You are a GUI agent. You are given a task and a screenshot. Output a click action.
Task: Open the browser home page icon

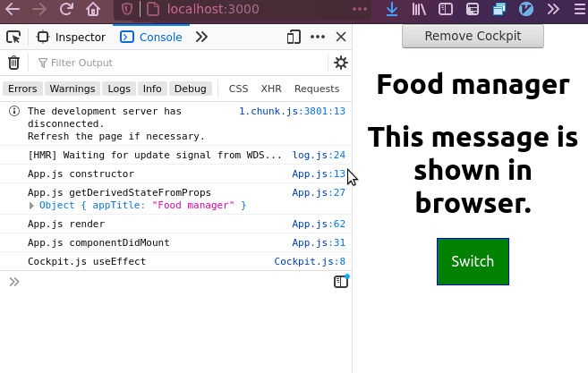[x=93, y=9]
